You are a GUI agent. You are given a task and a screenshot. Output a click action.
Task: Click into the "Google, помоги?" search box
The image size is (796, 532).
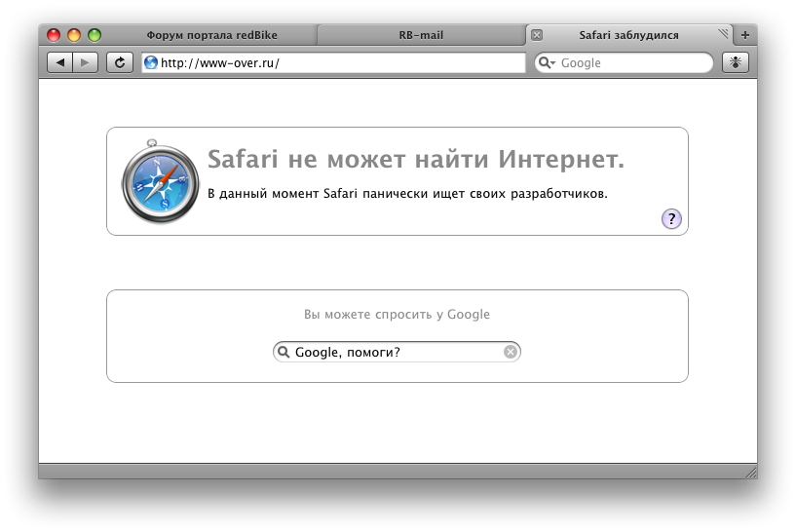[x=397, y=352]
